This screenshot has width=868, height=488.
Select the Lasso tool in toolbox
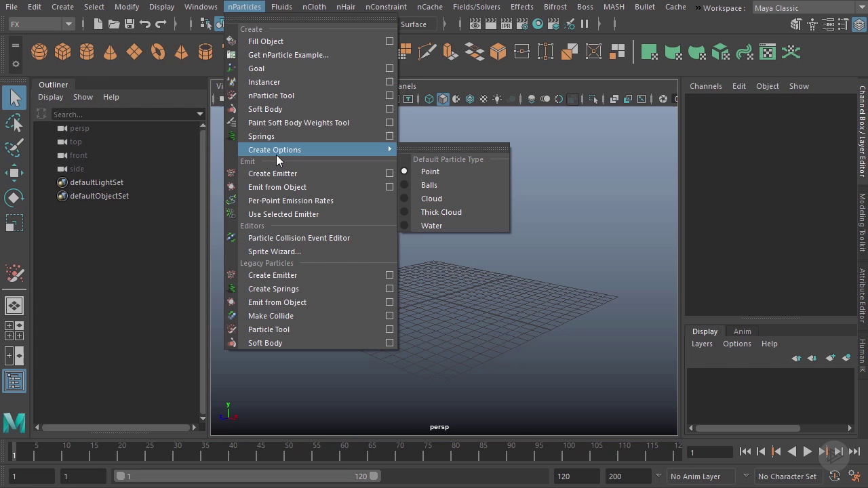pyautogui.click(x=14, y=123)
